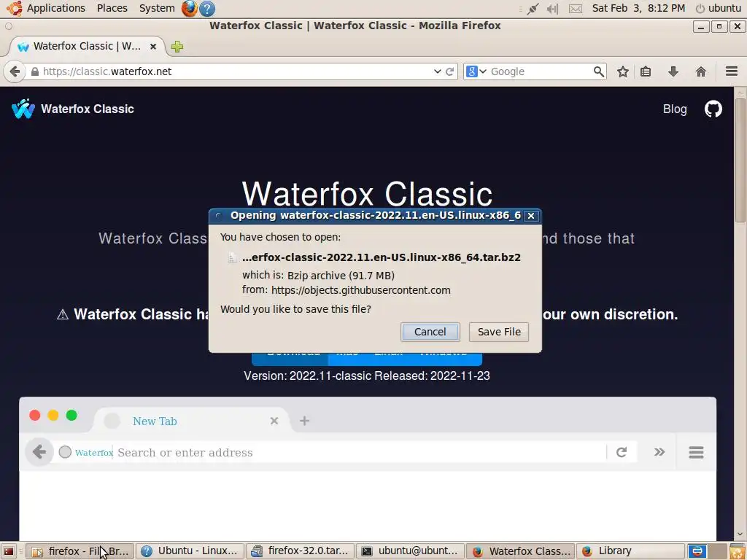Click the Waterfox Classic logo icon
Image resolution: width=747 pixels, height=560 pixels.
23,109
